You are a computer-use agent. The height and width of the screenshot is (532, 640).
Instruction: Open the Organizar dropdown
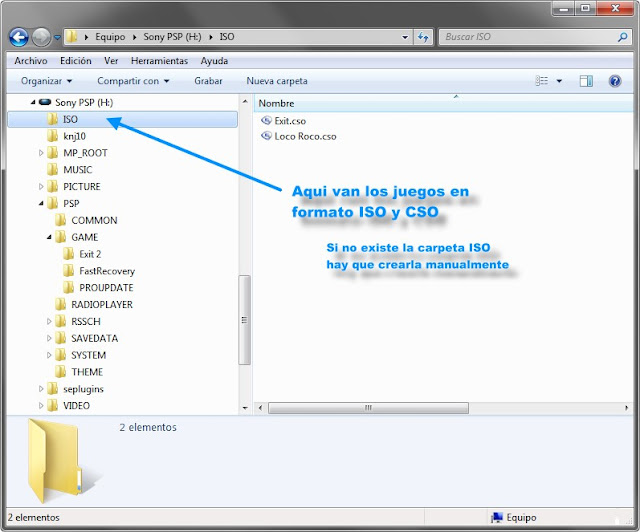pos(47,81)
